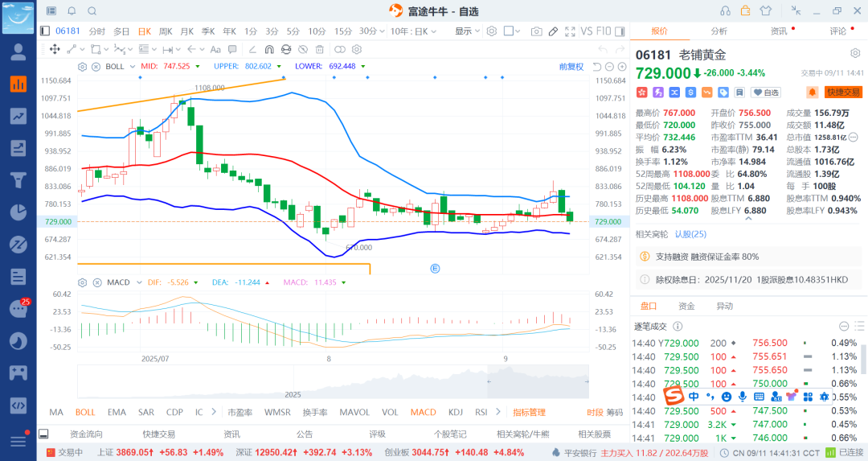The height and width of the screenshot is (461, 868).
Task: Remove the MACD indicator with X icon
Action: (x=97, y=282)
